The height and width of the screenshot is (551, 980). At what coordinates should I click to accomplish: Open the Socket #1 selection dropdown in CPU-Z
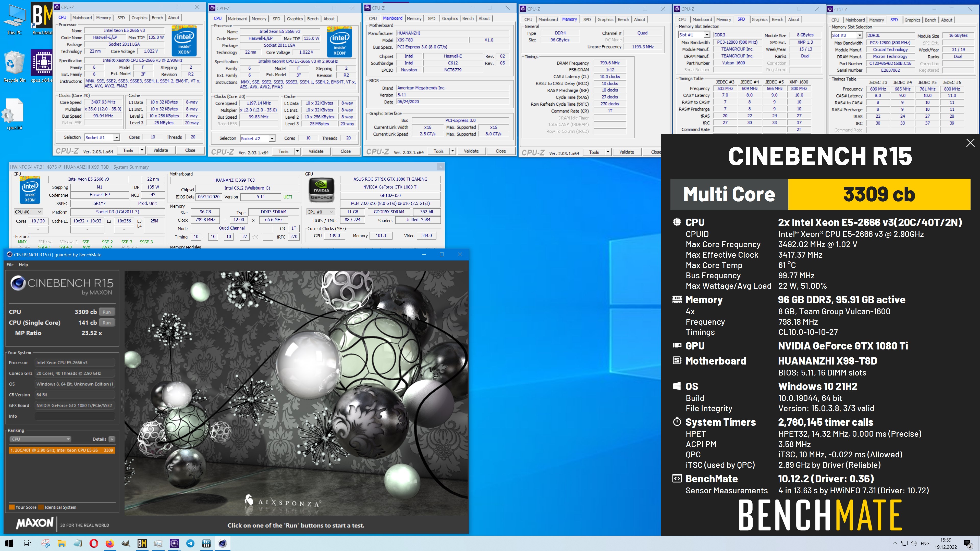coord(102,137)
